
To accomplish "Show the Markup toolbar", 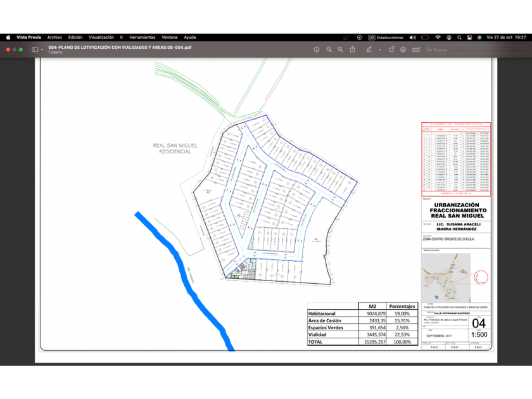I will 403,49.
